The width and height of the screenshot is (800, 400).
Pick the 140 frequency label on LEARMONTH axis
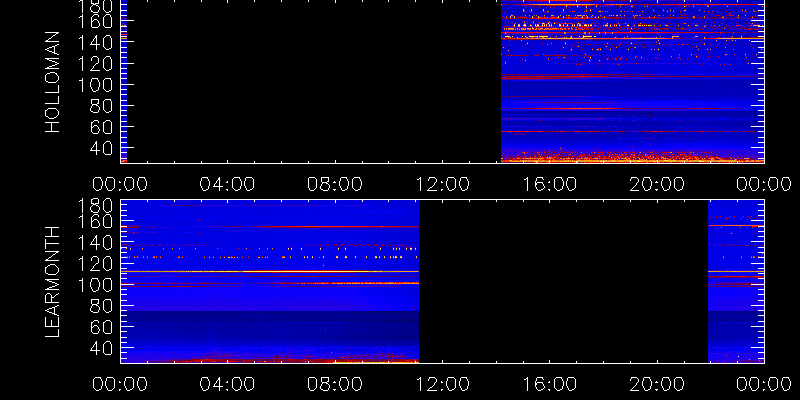(96, 243)
